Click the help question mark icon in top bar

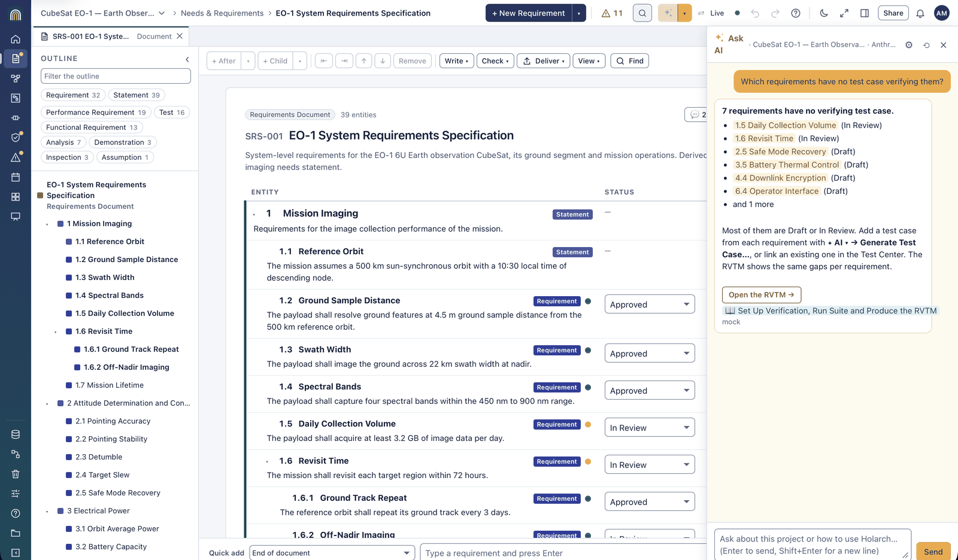point(796,13)
